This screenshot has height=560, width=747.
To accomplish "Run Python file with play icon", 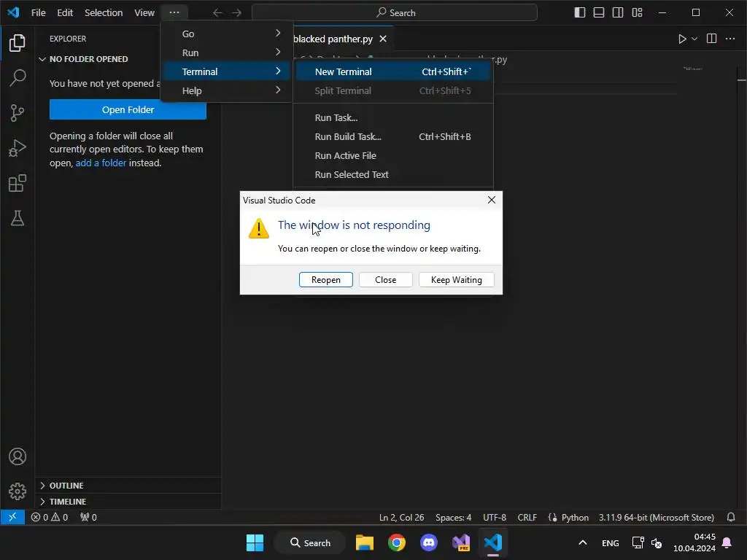I will tap(682, 39).
